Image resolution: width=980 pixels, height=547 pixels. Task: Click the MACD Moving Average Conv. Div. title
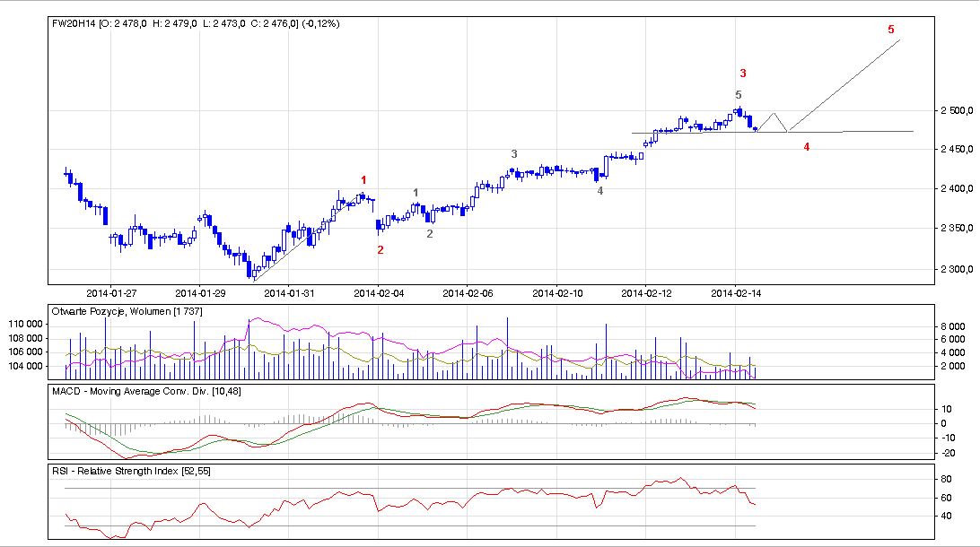tap(146, 391)
